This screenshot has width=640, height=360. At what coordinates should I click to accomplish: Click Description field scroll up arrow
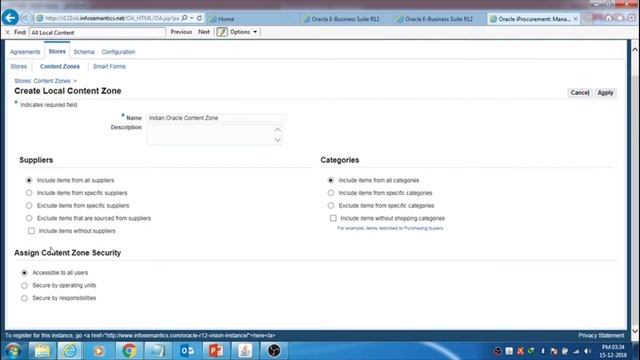point(278,130)
